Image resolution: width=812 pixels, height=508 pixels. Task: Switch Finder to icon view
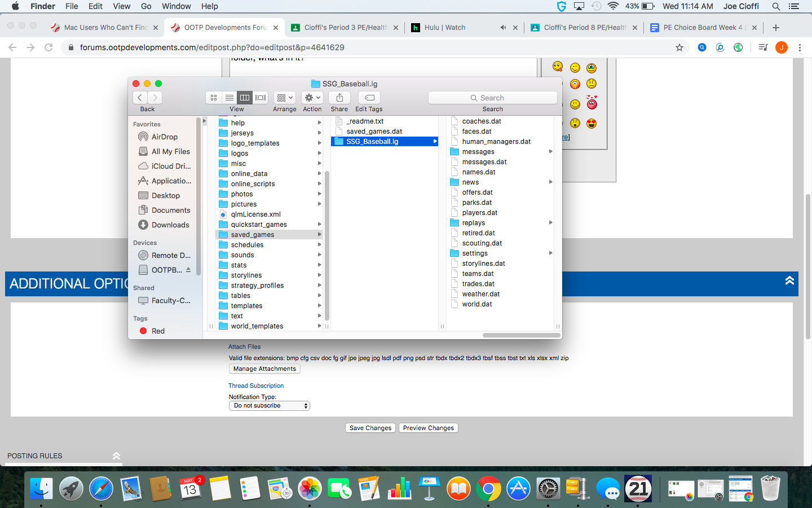[x=214, y=98]
